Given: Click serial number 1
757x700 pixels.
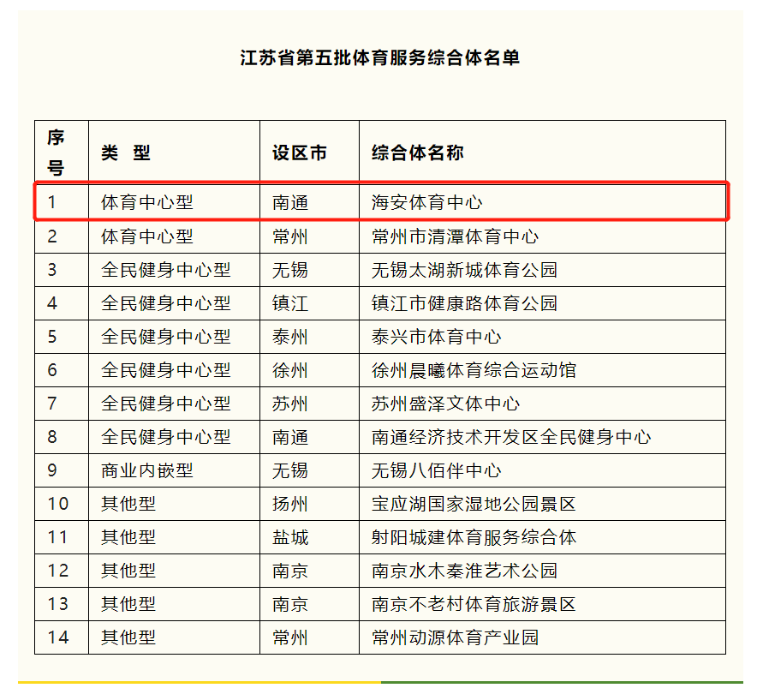Looking at the screenshot, I should (x=52, y=202).
